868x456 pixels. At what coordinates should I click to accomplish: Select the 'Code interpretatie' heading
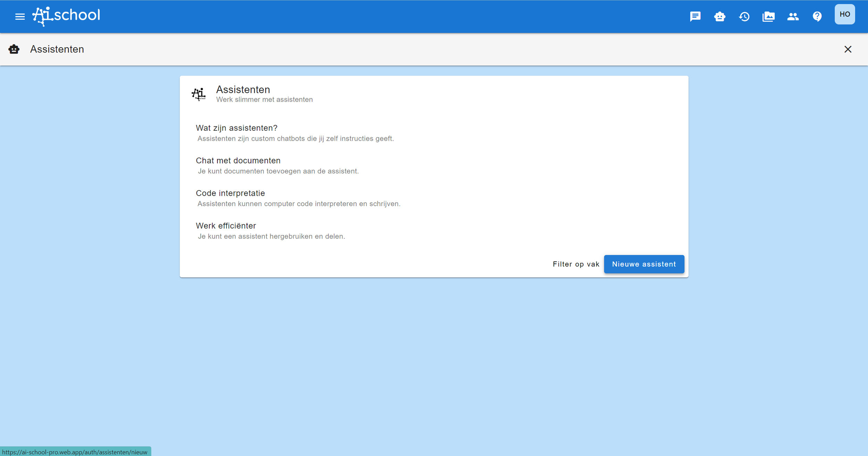pyautogui.click(x=230, y=193)
